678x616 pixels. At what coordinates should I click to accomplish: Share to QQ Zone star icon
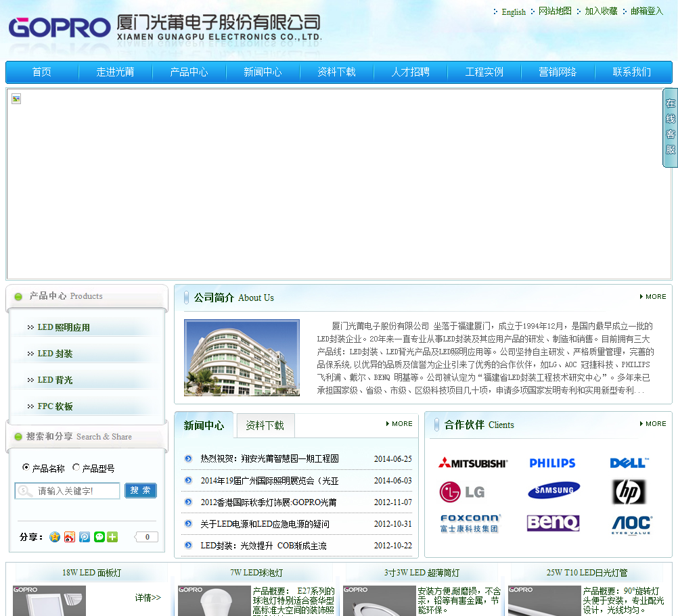pos(55,537)
